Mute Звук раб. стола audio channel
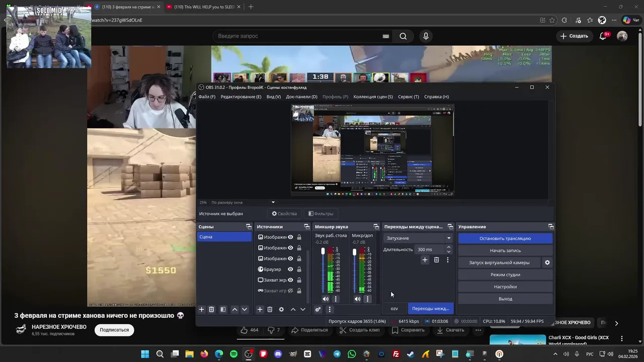 [x=326, y=299]
